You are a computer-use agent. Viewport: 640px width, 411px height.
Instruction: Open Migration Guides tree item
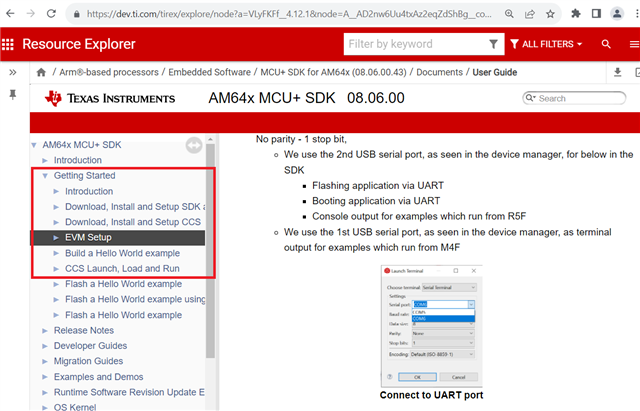88,361
